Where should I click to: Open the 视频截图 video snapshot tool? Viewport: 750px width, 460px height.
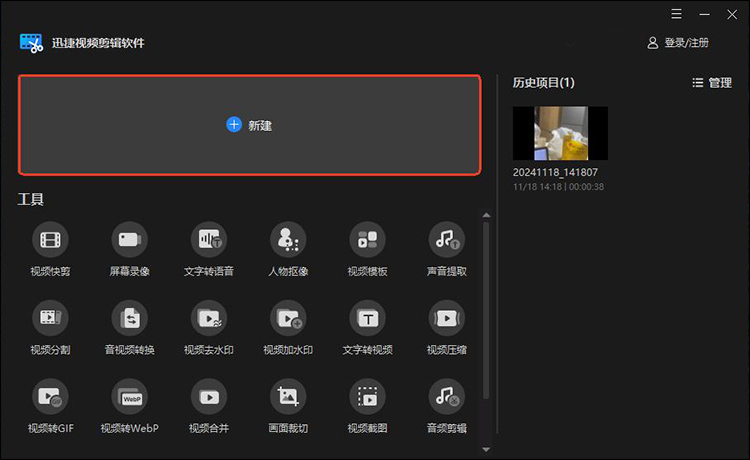pyautogui.click(x=367, y=406)
